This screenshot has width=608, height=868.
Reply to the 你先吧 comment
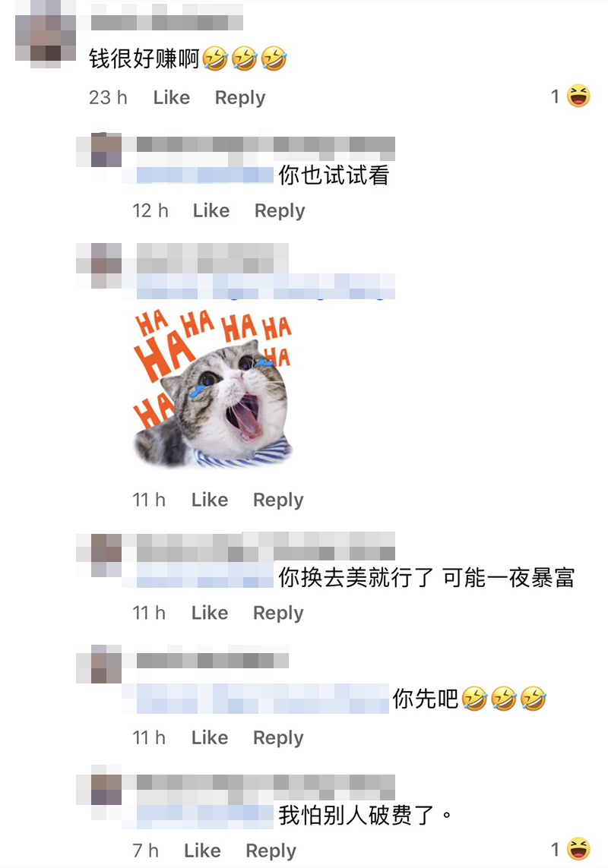[278, 738]
